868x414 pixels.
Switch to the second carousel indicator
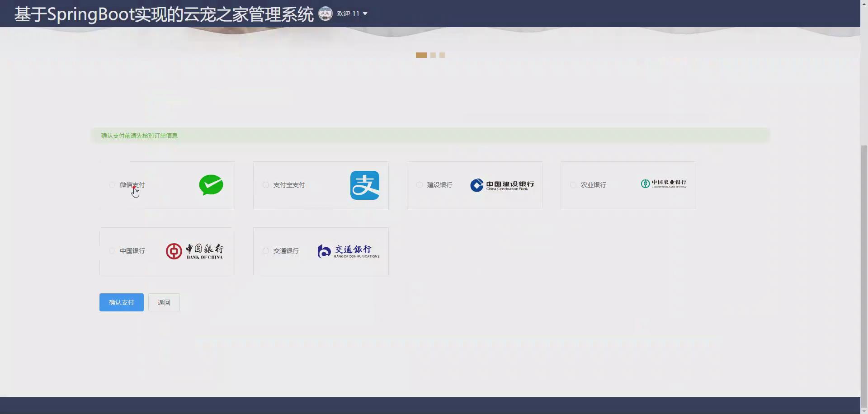[433, 55]
